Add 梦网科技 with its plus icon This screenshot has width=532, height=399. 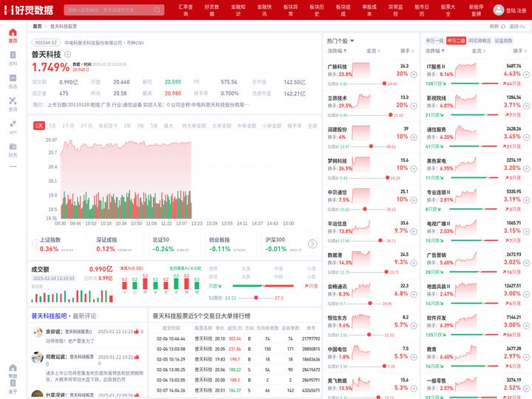tap(414, 168)
